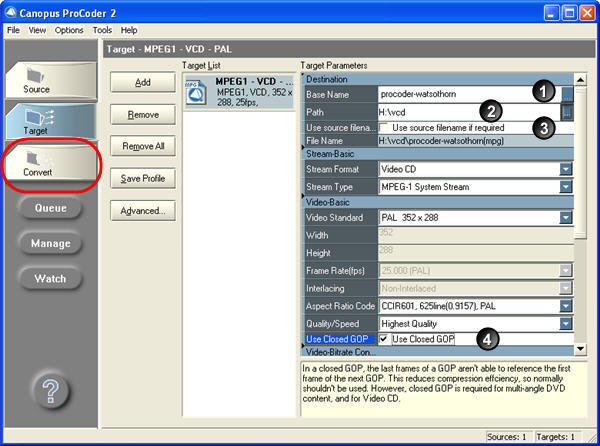Click Sources: 1 in status bar
Screen dimensions: 600x446
(x=507, y=437)
